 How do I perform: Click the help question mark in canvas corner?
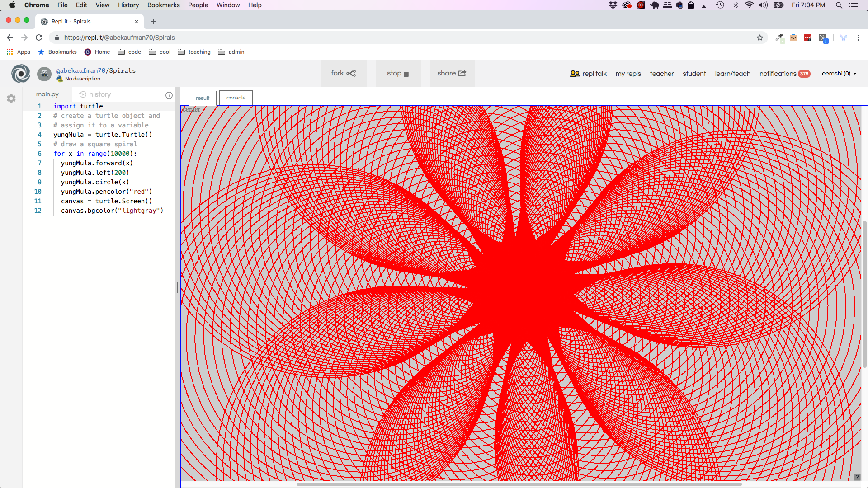point(857,477)
